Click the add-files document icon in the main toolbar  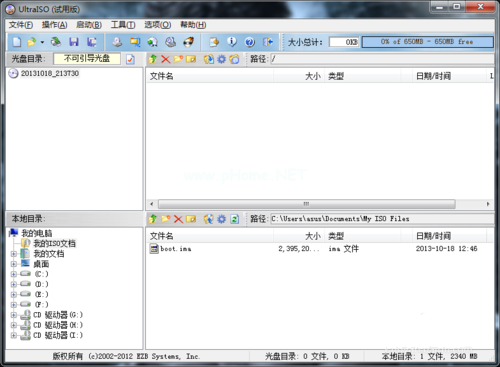(x=214, y=42)
